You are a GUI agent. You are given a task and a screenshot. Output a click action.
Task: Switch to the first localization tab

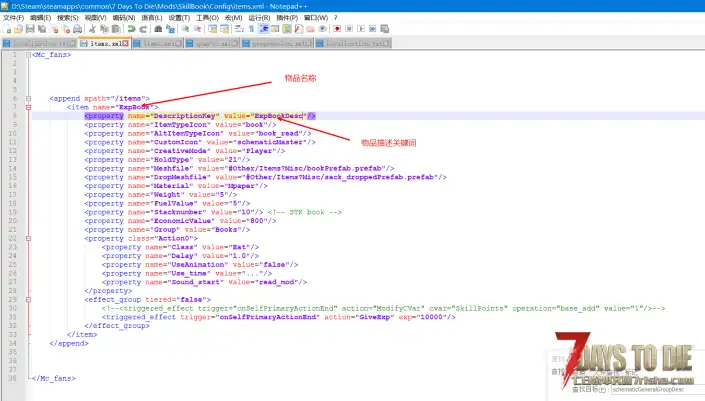pos(39,44)
